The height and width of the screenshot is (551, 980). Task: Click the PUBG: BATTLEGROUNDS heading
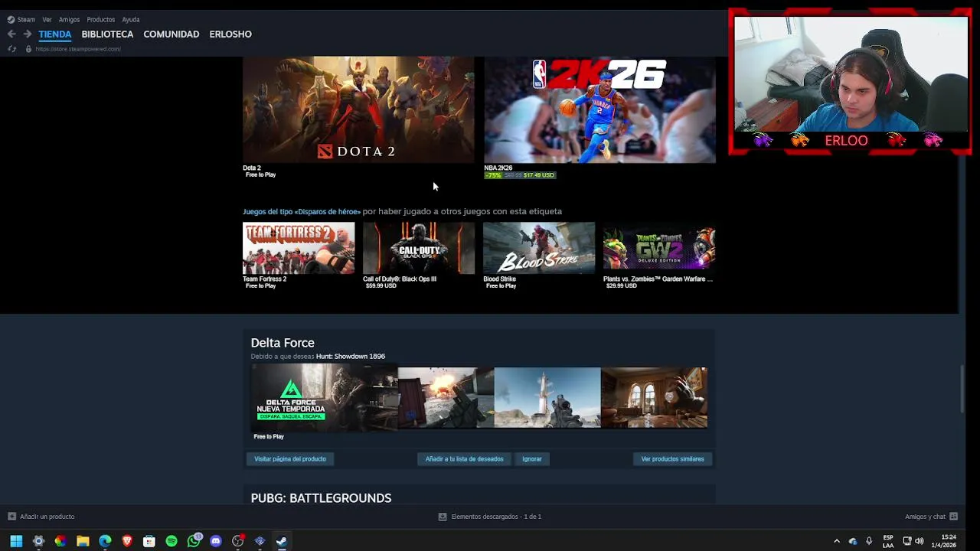[321, 498]
